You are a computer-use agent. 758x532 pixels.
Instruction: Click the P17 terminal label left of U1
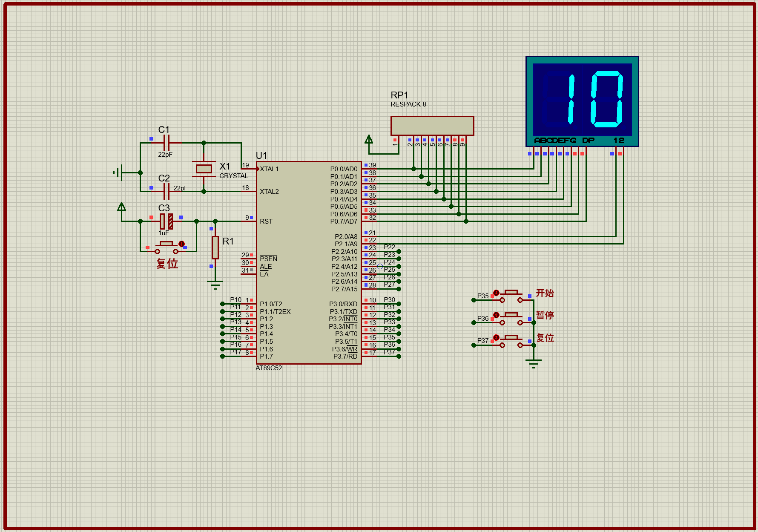tap(235, 352)
